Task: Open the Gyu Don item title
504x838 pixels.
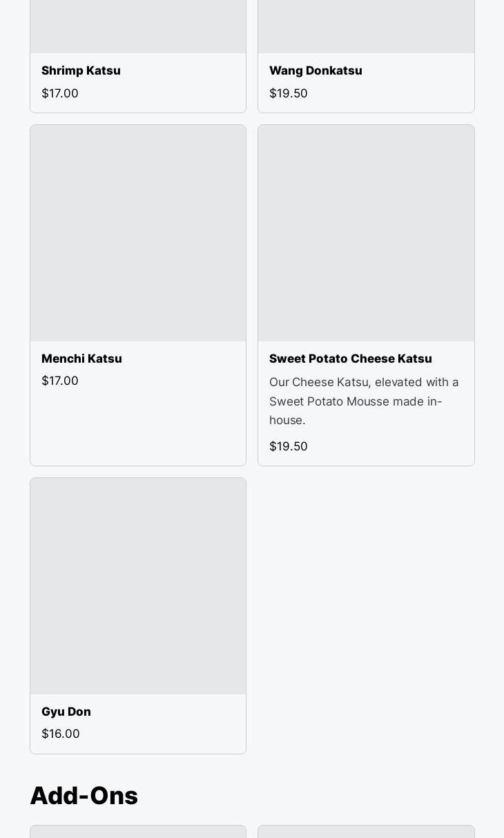Action: point(66,712)
